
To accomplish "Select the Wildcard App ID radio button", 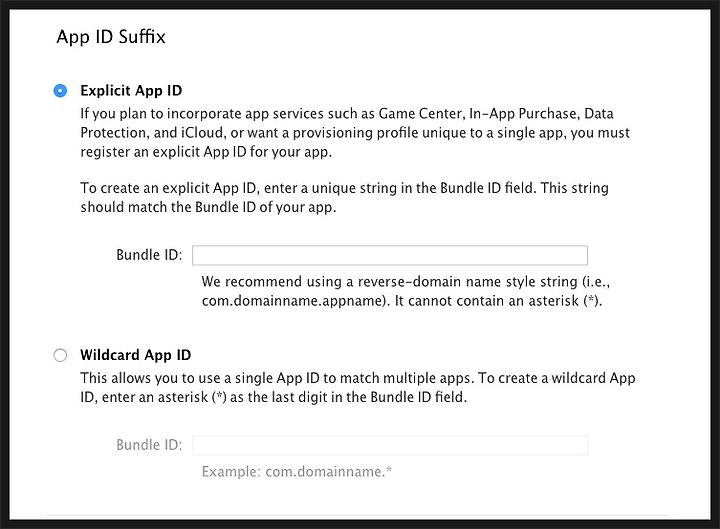I will click(60, 355).
